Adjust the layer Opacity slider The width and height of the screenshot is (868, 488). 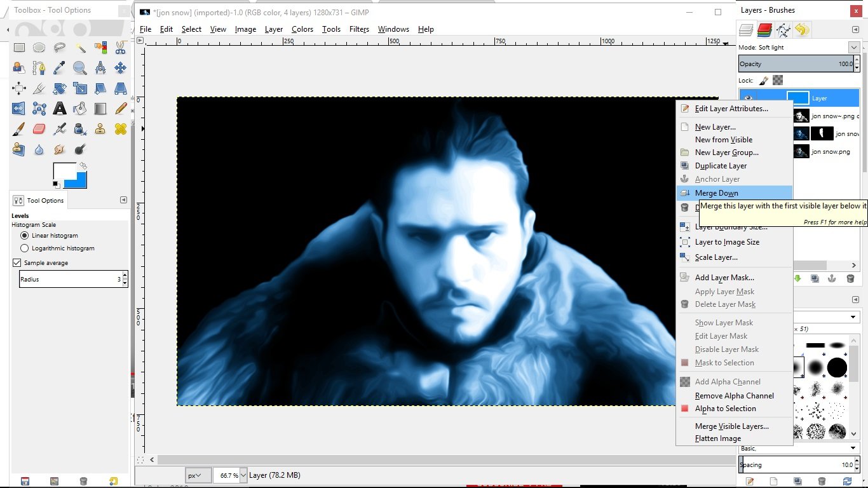click(796, 64)
